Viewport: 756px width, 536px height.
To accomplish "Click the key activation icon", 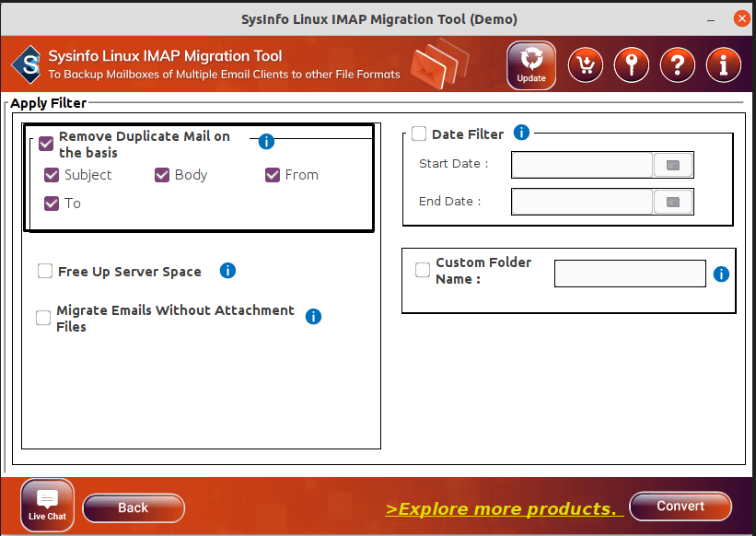I will pos(632,65).
